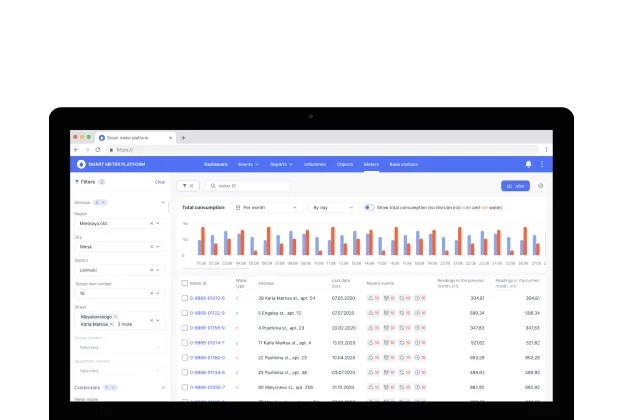The height and width of the screenshot is (420, 620).
Task: Click the tallest orange bar in consumption chart
Action: click(202, 240)
